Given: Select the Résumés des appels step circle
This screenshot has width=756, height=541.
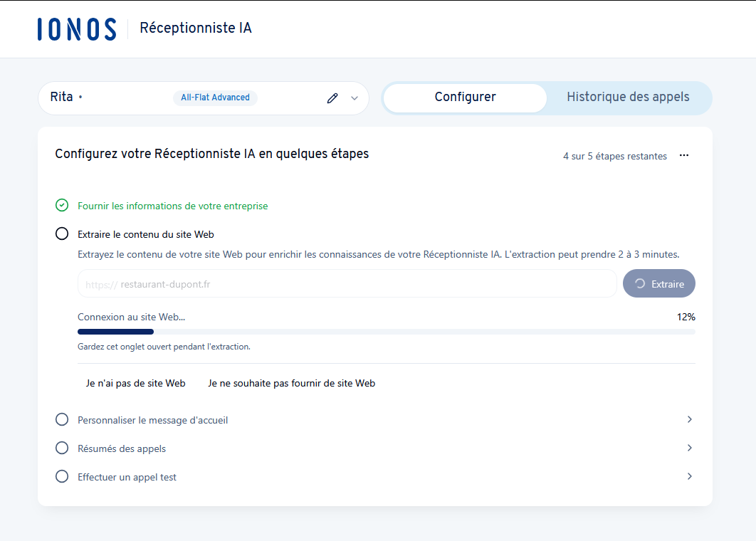Looking at the screenshot, I should [x=62, y=448].
